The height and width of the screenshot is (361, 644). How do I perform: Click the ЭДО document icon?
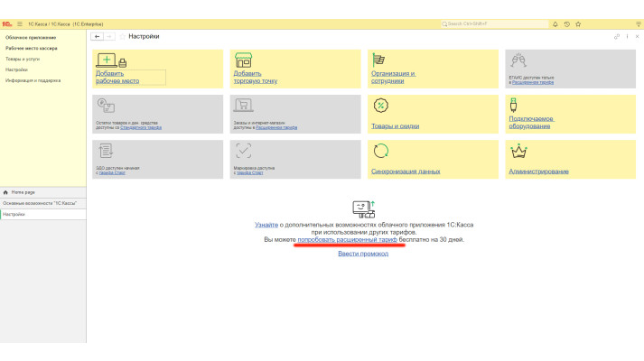[106, 151]
